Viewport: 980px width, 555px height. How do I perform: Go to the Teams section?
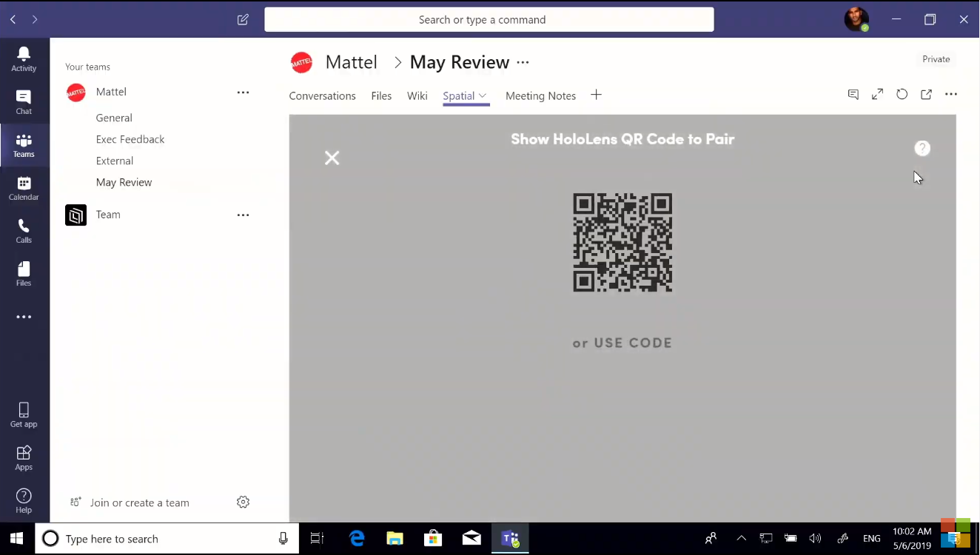(24, 145)
